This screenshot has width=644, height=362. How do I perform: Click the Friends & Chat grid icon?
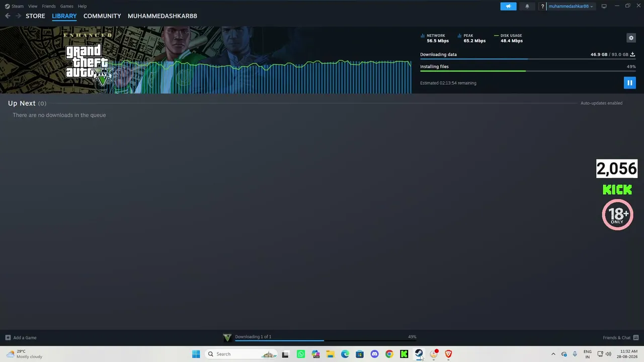tap(636, 338)
